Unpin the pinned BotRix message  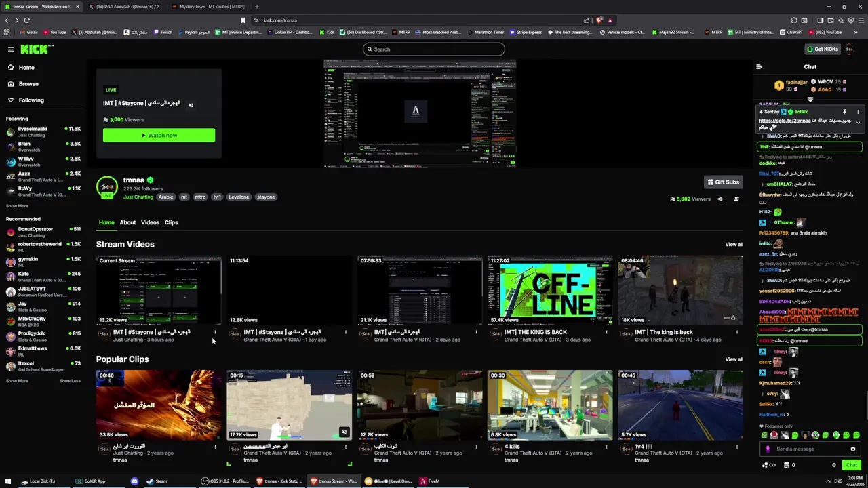[844, 111]
